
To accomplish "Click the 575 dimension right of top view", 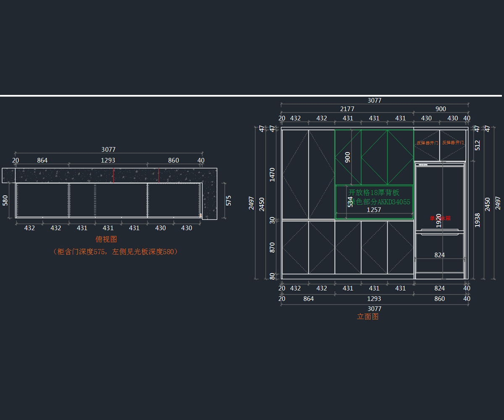I will pyautogui.click(x=228, y=200).
